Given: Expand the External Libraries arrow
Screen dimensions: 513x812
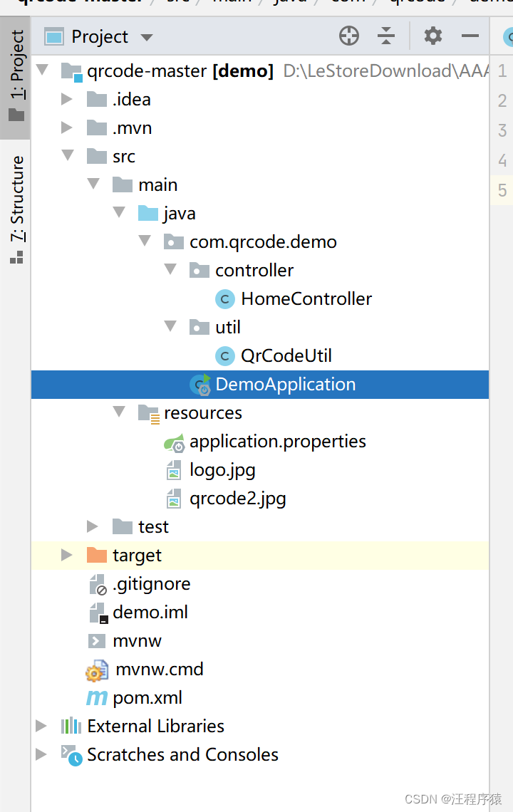Looking at the screenshot, I should [41, 726].
